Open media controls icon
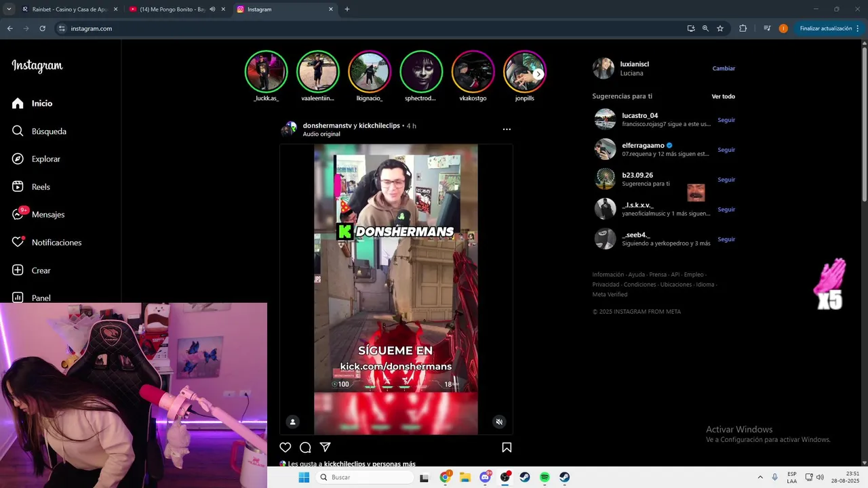Screen dimensions: 868x488 767,28
